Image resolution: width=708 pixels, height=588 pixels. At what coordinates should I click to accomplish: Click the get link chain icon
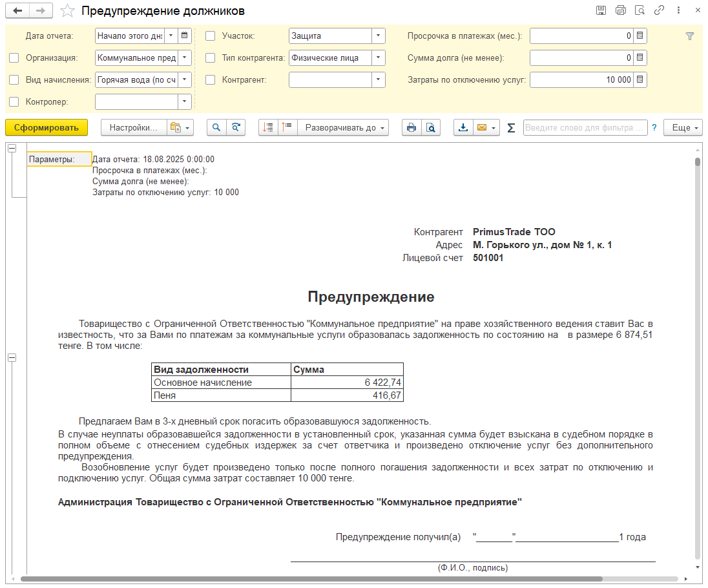(659, 10)
